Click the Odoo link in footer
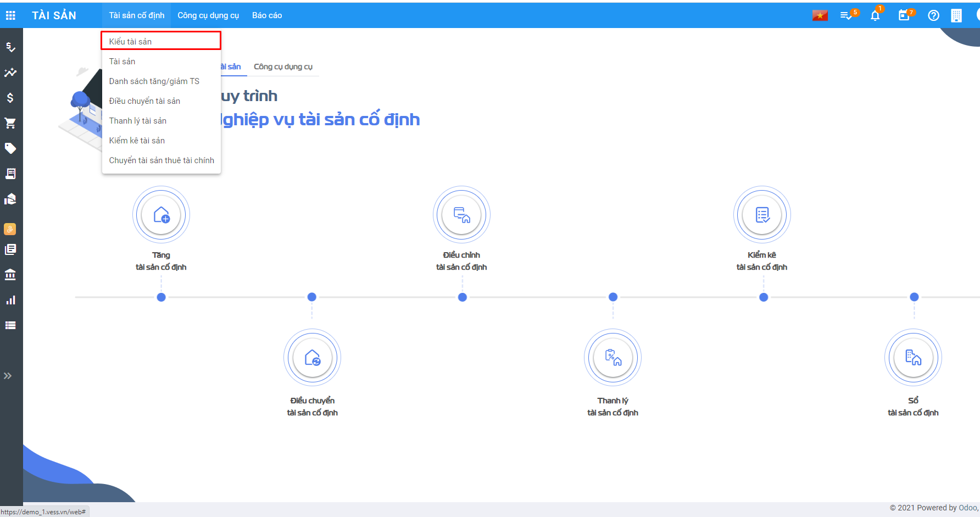The height and width of the screenshot is (517, 980). [x=967, y=508]
